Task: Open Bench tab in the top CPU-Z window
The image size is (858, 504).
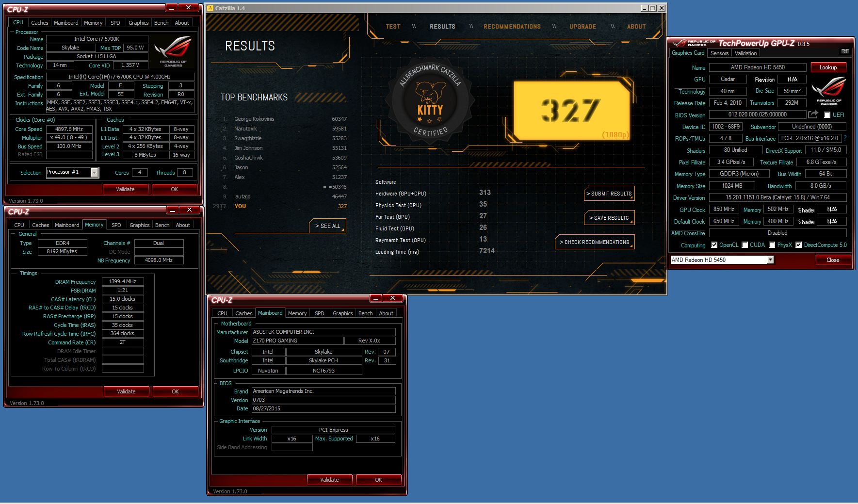Action: (x=162, y=23)
